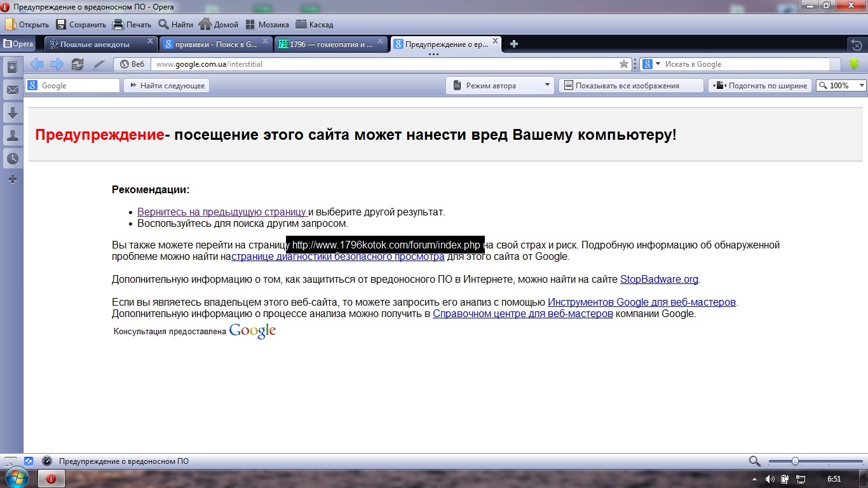The height and width of the screenshot is (488, 868).
Task: Go back with the blue left arrow
Action: (x=37, y=64)
